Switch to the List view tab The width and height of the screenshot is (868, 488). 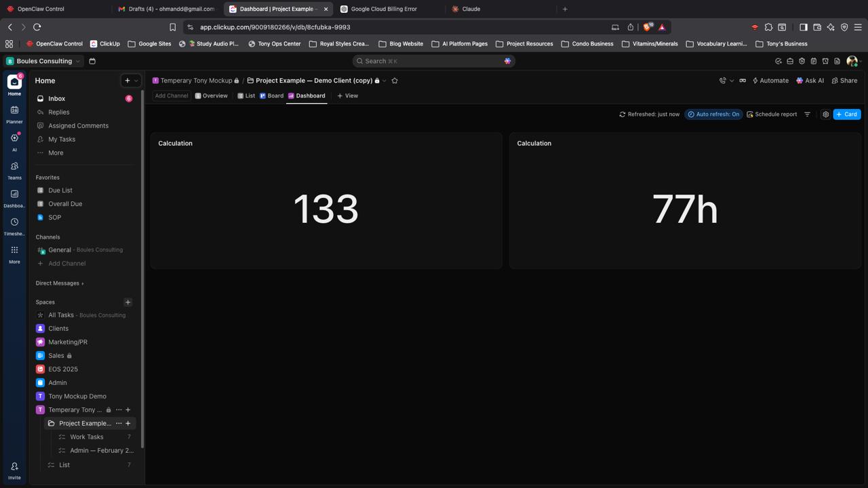coord(246,96)
